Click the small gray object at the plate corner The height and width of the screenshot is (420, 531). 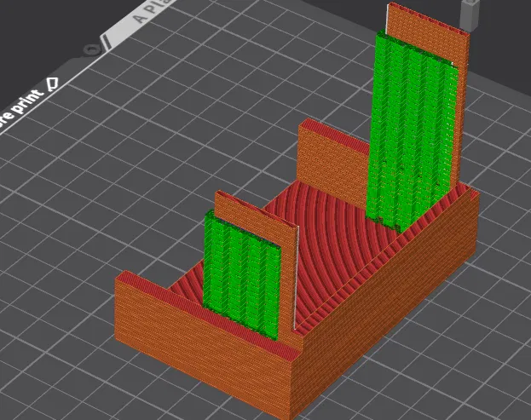click(x=470, y=15)
